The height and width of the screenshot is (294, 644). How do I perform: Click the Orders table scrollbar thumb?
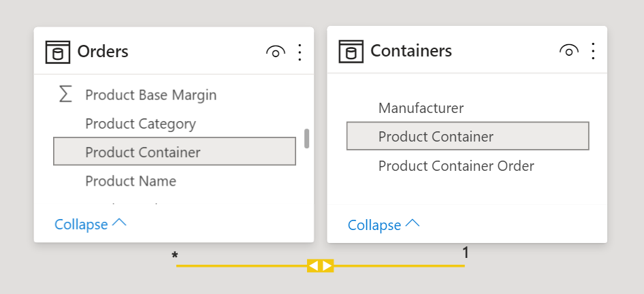(x=306, y=139)
